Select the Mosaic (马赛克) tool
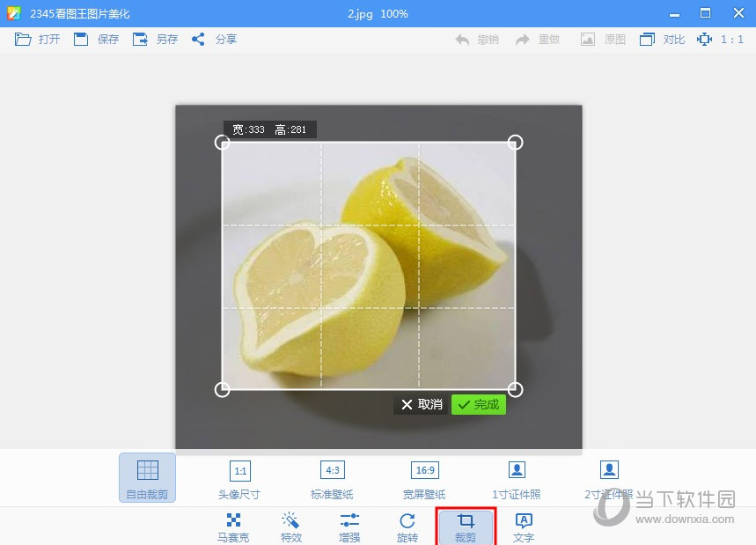The width and height of the screenshot is (756, 545). pyautogui.click(x=233, y=527)
